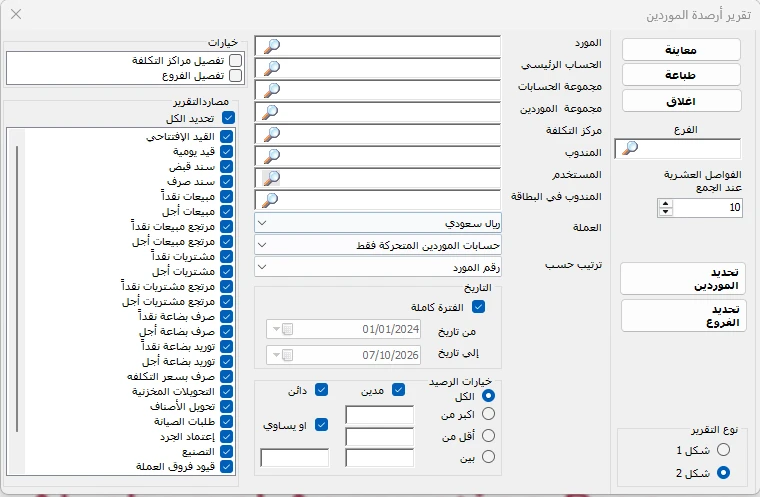Open calendar picker for من تاريخ

coord(287,329)
